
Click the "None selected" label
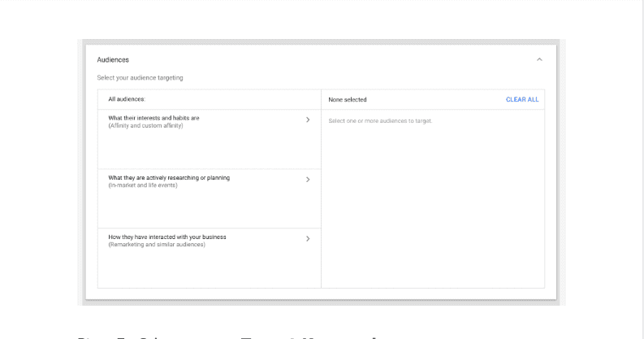pyautogui.click(x=348, y=100)
